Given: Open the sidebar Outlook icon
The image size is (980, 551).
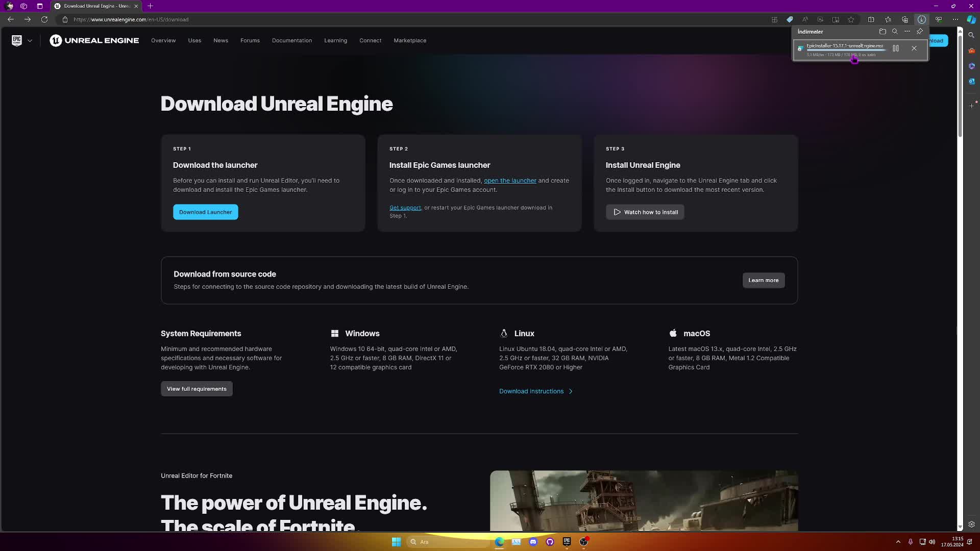Looking at the screenshot, I should click(x=971, y=81).
